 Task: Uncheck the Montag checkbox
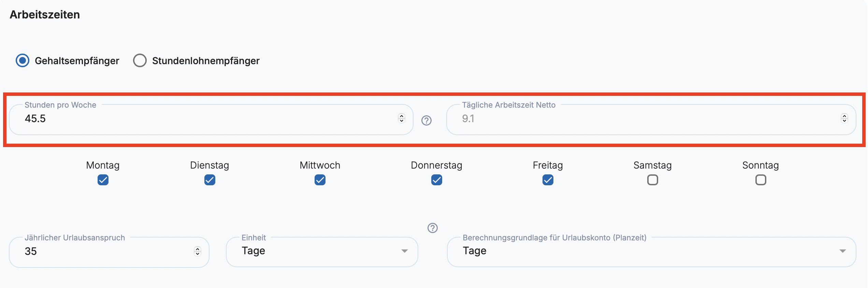click(x=103, y=180)
